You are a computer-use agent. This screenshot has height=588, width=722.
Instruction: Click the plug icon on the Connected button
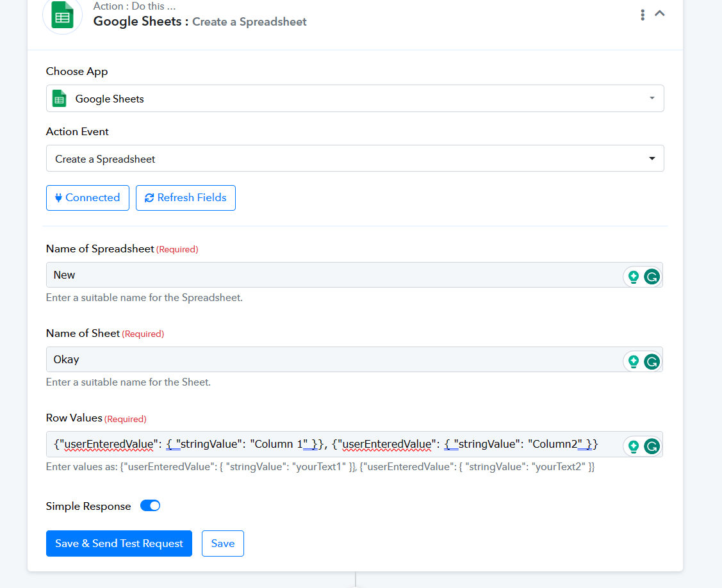(58, 197)
